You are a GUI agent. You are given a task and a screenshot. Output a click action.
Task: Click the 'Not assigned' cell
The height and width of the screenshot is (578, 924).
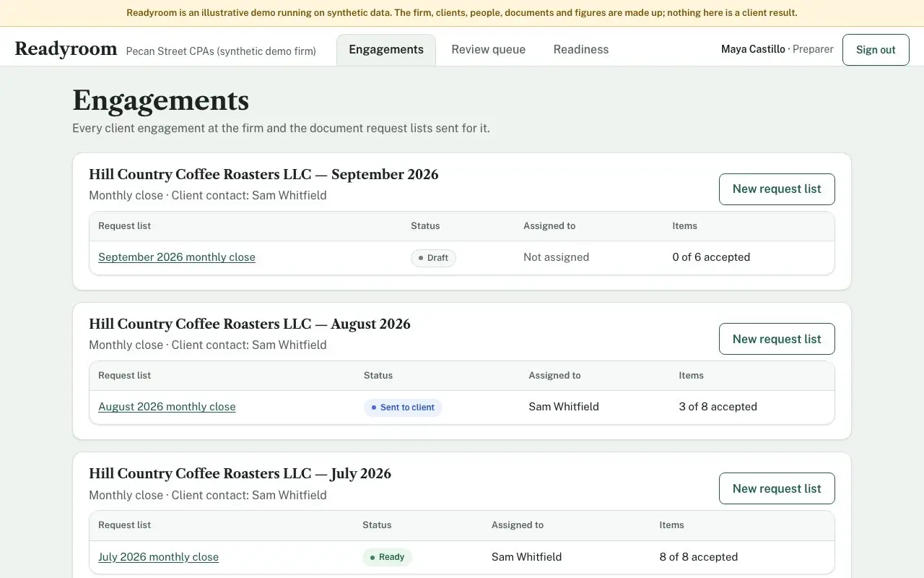coord(556,257)
